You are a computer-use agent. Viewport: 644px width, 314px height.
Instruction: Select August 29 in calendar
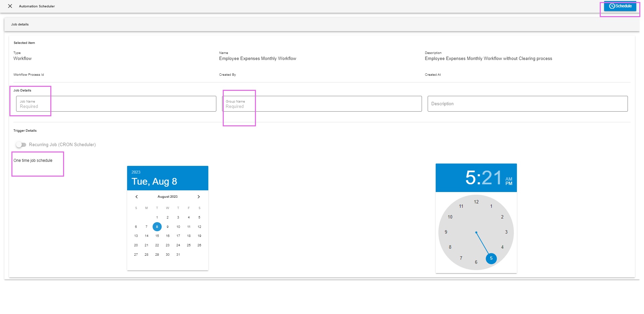(x=157, y=255)
